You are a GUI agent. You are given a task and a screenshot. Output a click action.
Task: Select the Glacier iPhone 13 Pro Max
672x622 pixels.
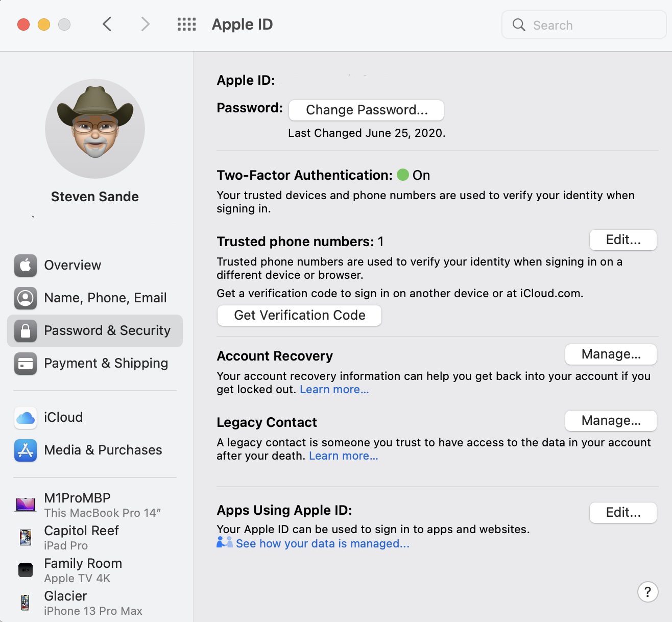click(x=92, y=603)
